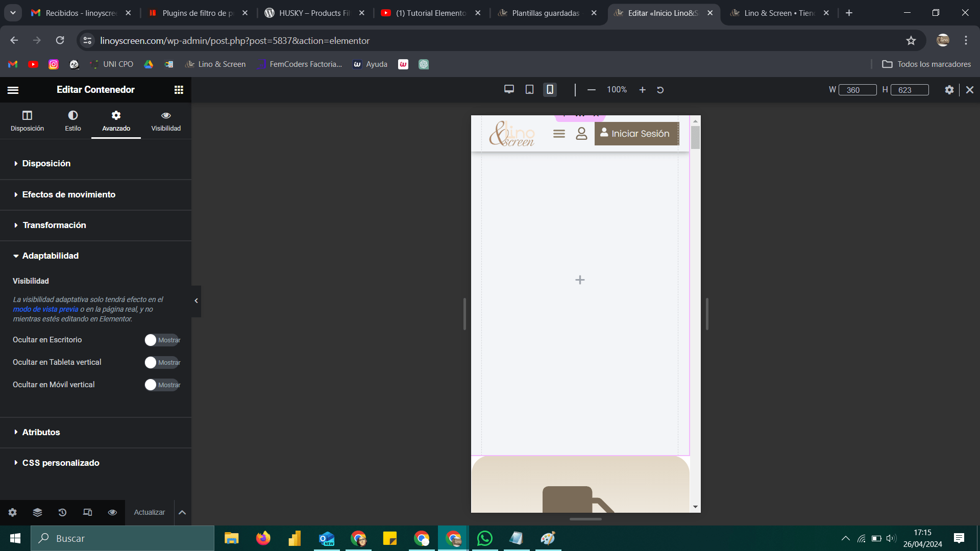Screen dimensions: 980x551
Task: Click the preview bottom resize handle
Action: click(x=585, y=519)
